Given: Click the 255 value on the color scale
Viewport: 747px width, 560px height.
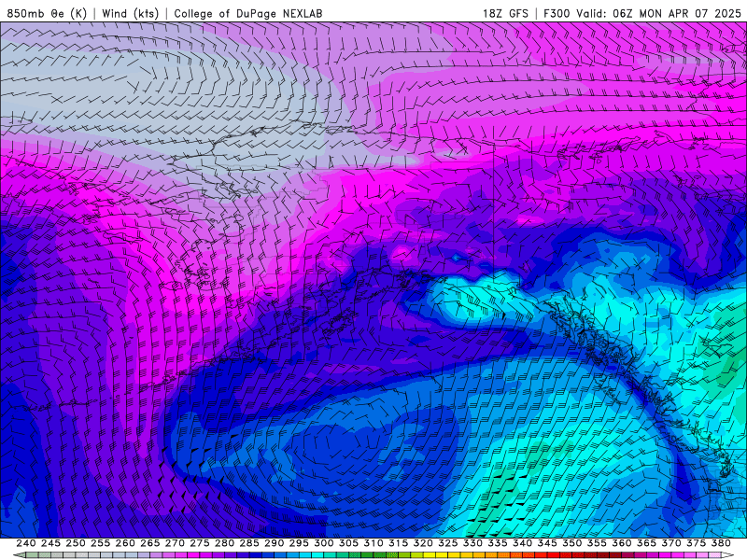Looking at the screenshot, I should point(100,543).
